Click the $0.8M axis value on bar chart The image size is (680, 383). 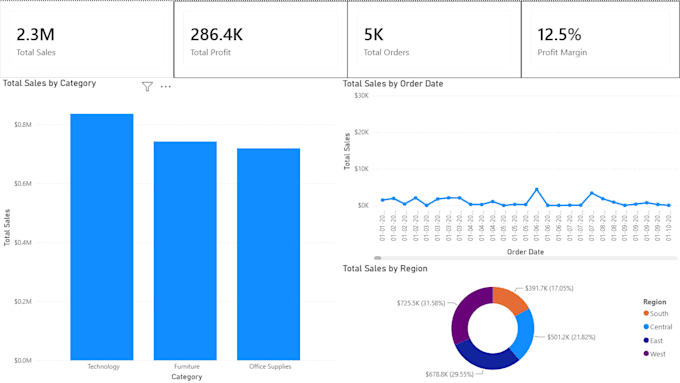point(23,124)
